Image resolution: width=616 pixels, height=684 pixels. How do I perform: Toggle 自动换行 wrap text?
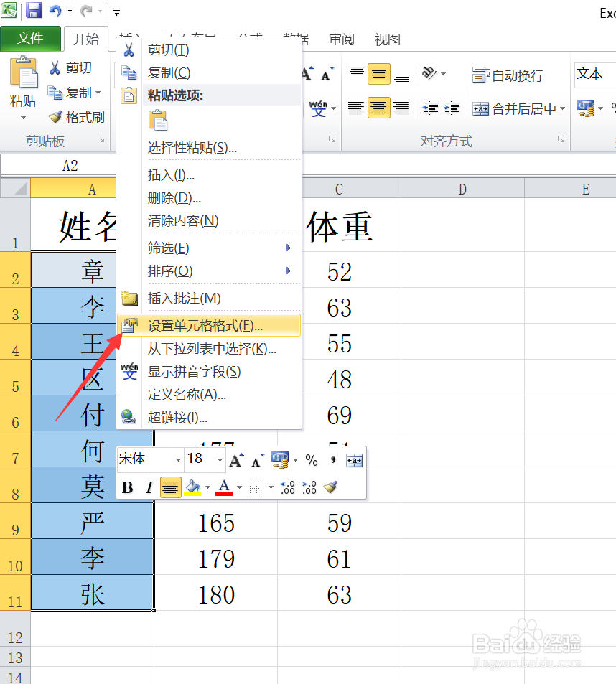(508, 75)
